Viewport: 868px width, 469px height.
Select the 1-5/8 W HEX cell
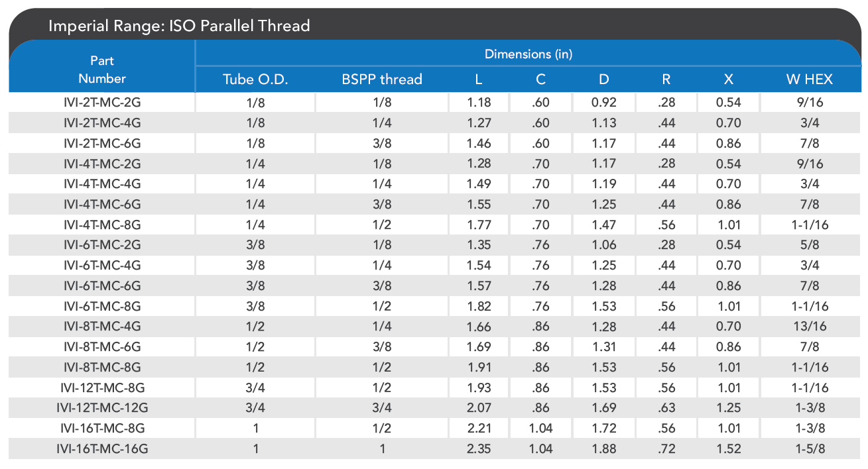pyautogui.click(x=809, y=450)
